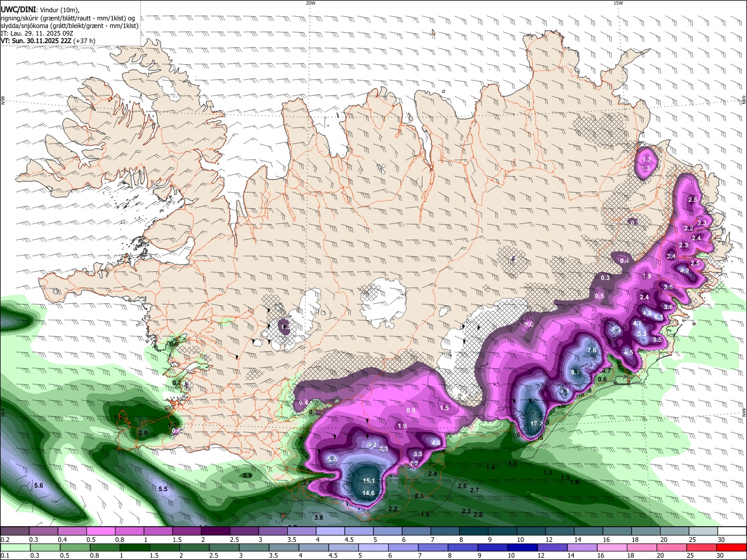
Task: Click the dark purple-gray 0.2–0.3 swatch in the top legend row
Action: pyautogui.click(x=15, y=531)
